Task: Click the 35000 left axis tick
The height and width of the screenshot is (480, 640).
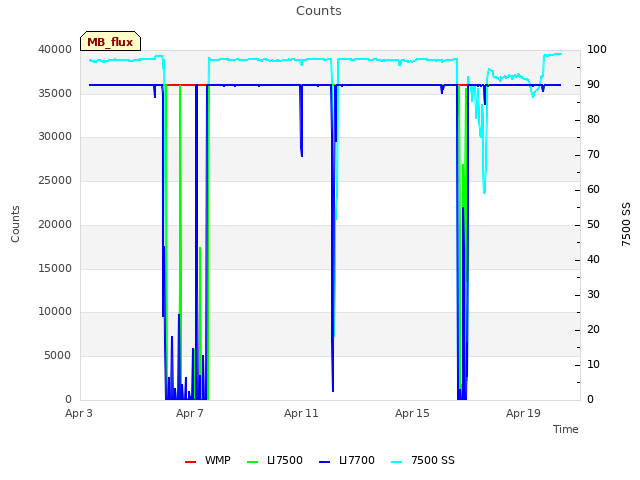Action: [x=55, y=93]
